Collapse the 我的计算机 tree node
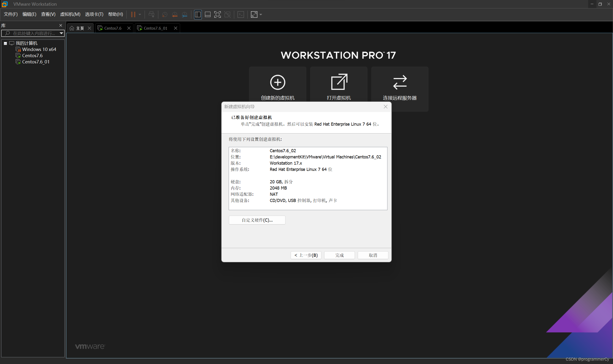613x364 pixels. (x=5, y=43)
